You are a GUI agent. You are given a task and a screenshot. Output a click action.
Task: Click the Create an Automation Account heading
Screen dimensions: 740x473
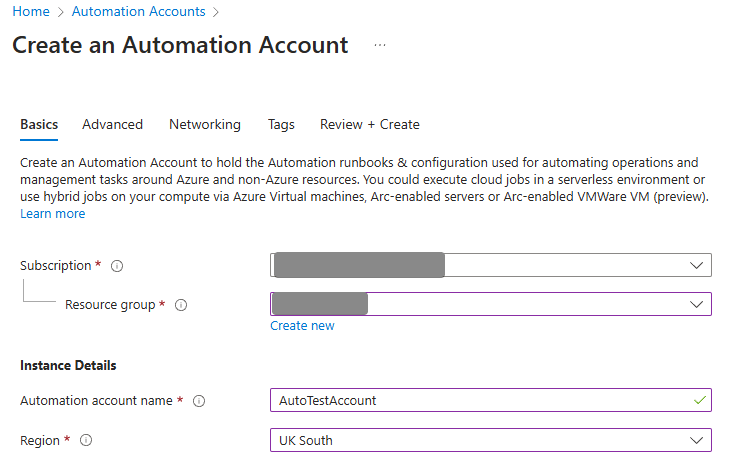coord(180,45)
